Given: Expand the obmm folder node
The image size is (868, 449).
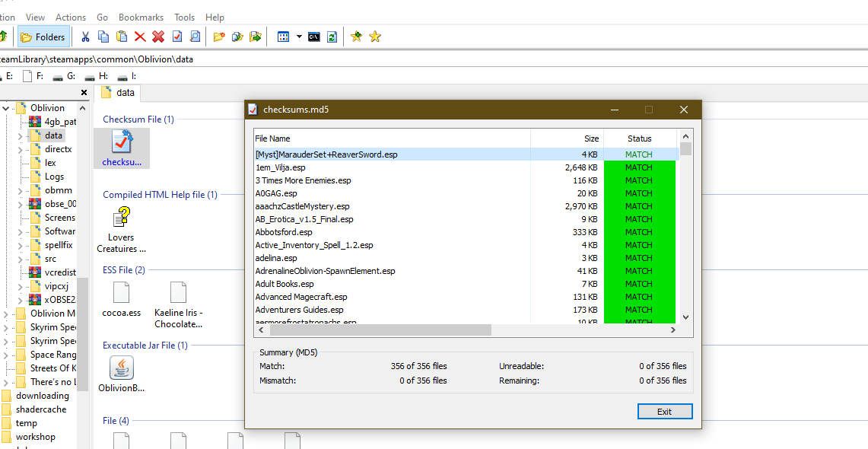Looking at the screenshot, I should tap(21, 190).
